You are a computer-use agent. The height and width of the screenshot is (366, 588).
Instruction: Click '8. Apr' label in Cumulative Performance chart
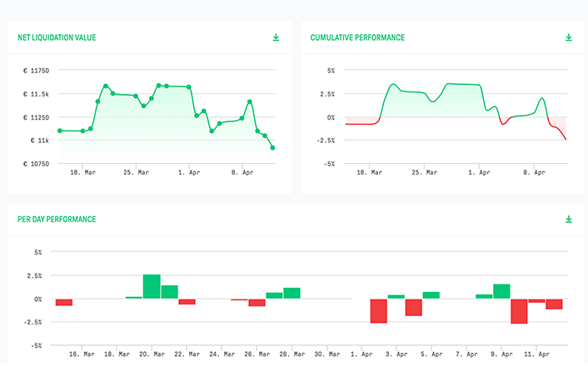click(x=534, y=173)
